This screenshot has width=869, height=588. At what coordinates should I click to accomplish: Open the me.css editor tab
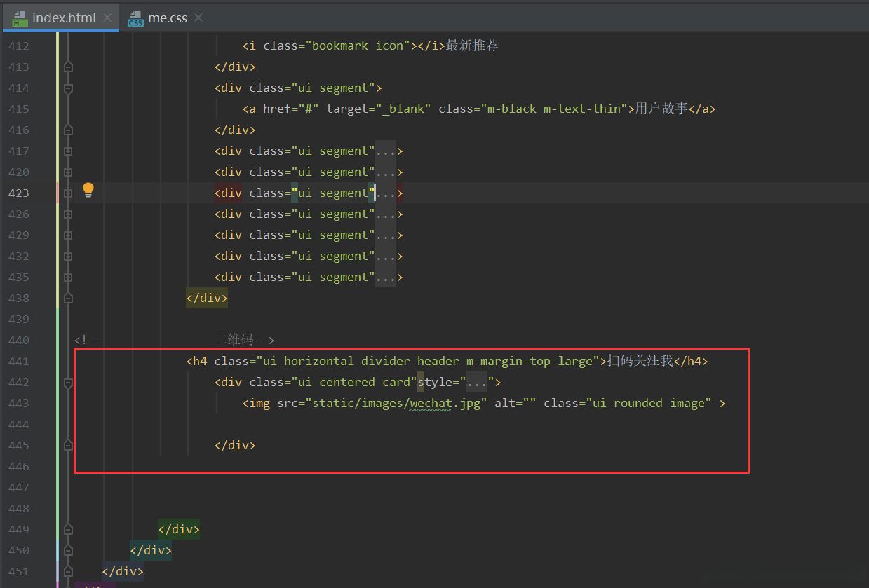pyautogui.click(x=168, y=18)
